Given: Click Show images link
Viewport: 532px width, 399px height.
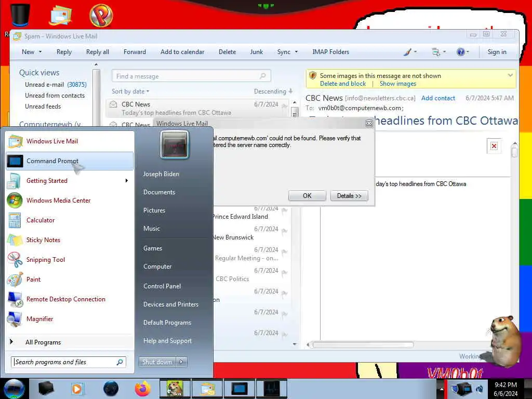Looking at the screenshot, I should (397, 84).
